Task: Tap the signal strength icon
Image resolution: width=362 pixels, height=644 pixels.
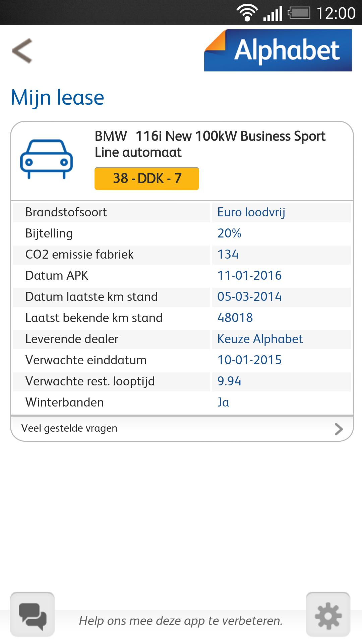Action: point(273,14)
